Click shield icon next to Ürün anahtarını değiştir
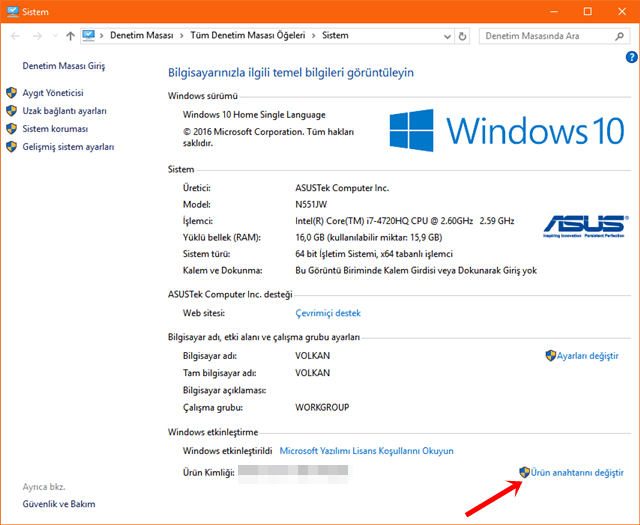Image resolution: width=640 pixels, height=525 pixels. click(524, 472)
